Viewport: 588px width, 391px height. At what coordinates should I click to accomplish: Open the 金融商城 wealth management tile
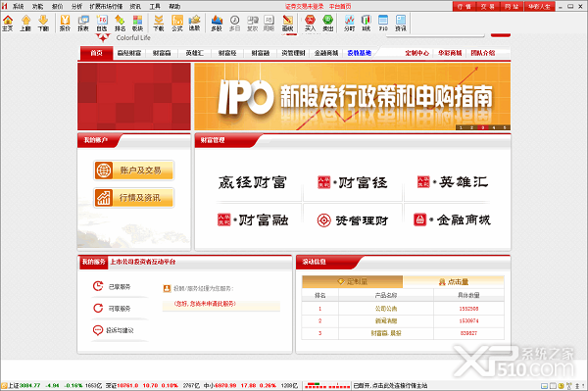[x=452, y=220]
